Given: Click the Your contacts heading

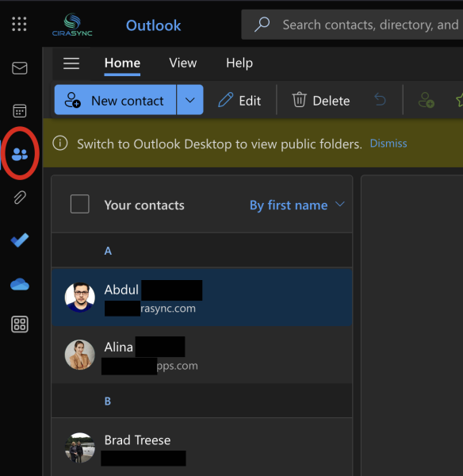Looking at the screenshot, I should pyautogui.click(x=144, y=205).
